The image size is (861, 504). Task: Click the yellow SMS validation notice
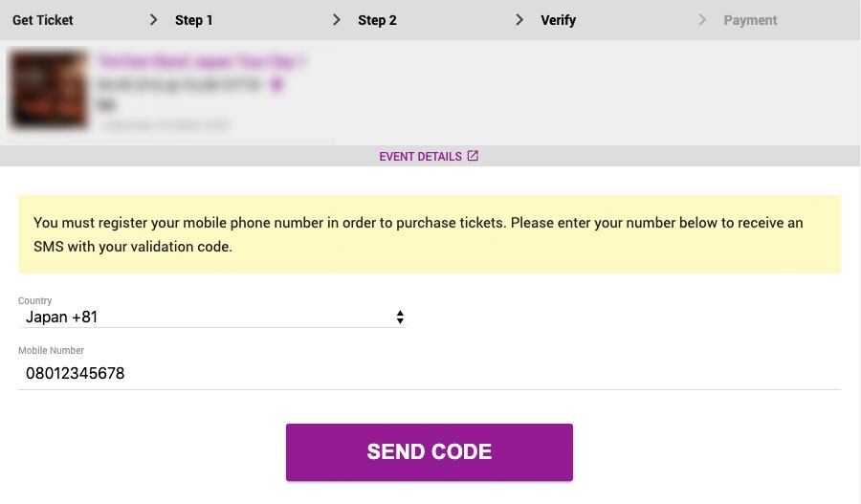pyautogui.click(x=429, y=234)
